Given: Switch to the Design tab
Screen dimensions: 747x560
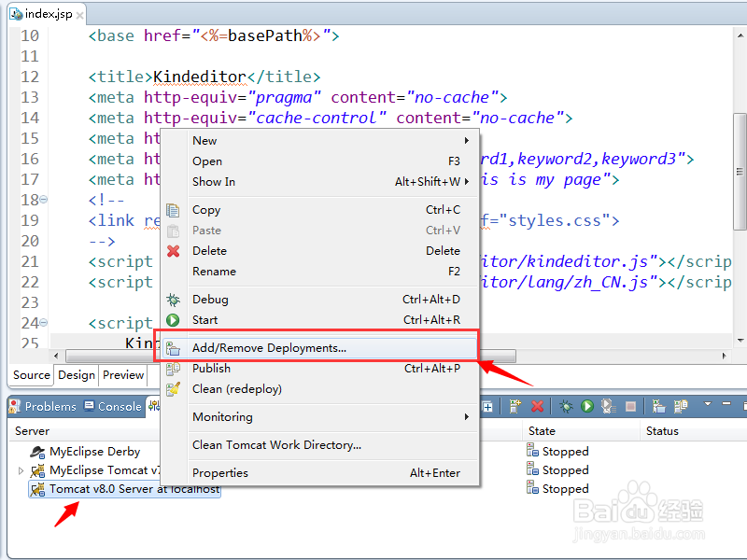Looking at the screenshot, I should coord(77,375).
